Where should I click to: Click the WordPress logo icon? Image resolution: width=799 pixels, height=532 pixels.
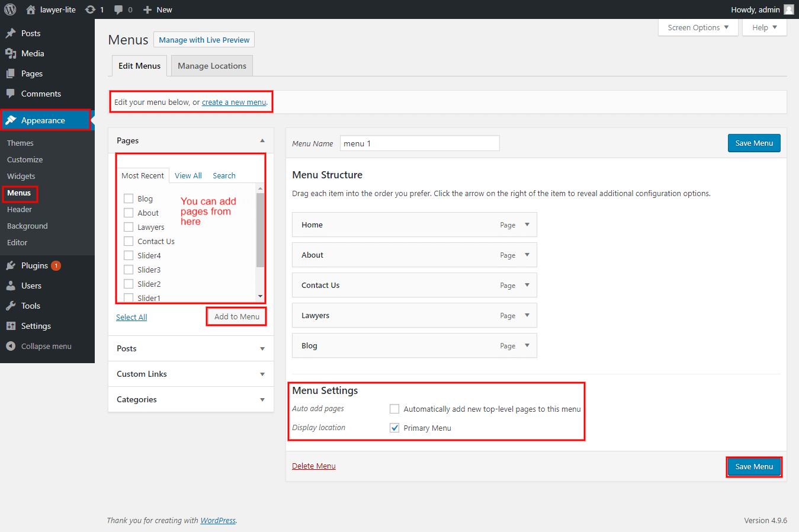coord(10,9)
